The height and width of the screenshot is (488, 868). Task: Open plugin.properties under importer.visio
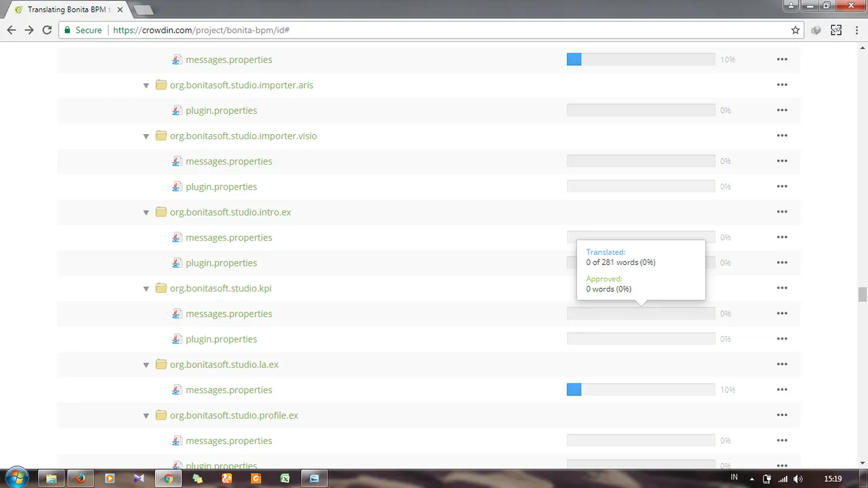click(x=221, y=186)
